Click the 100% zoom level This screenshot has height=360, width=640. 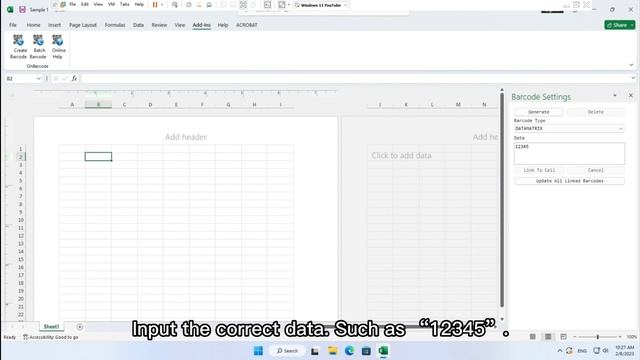[x=631, y=337]
